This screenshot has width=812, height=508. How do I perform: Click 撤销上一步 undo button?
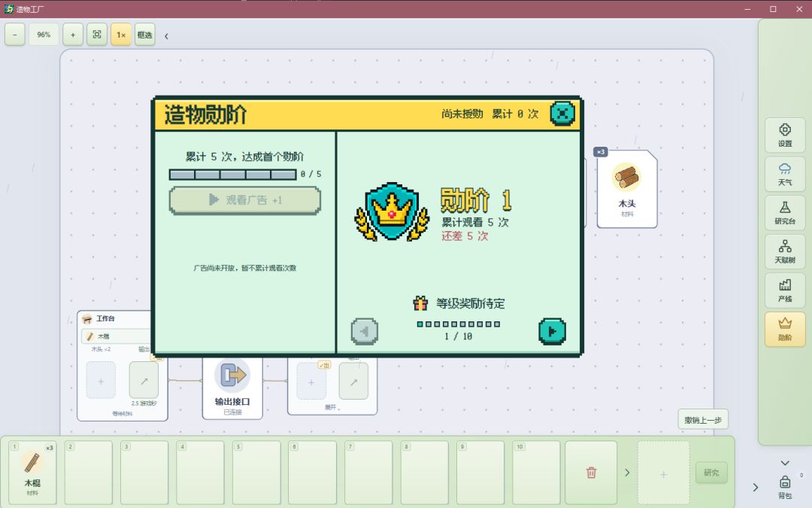[703, 420]
